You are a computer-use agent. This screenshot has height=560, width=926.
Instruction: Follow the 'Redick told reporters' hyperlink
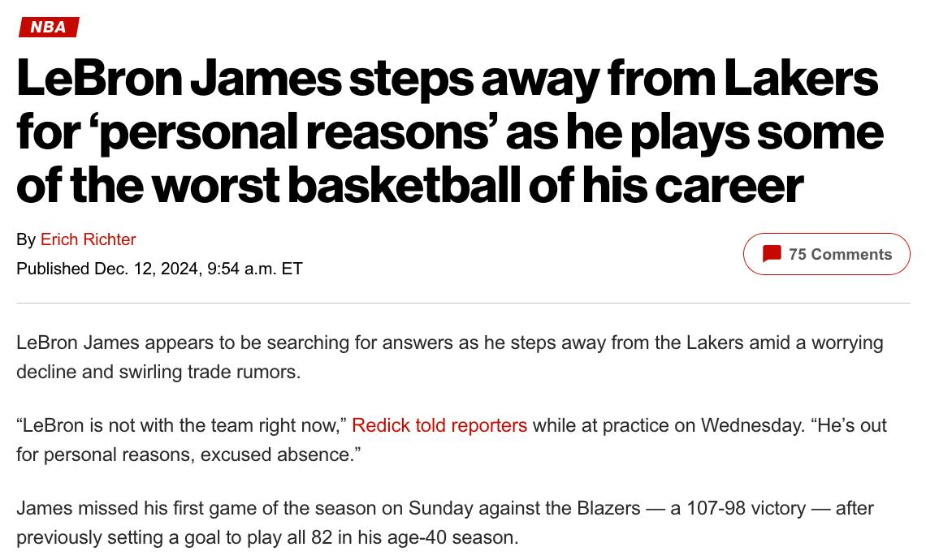439,425
